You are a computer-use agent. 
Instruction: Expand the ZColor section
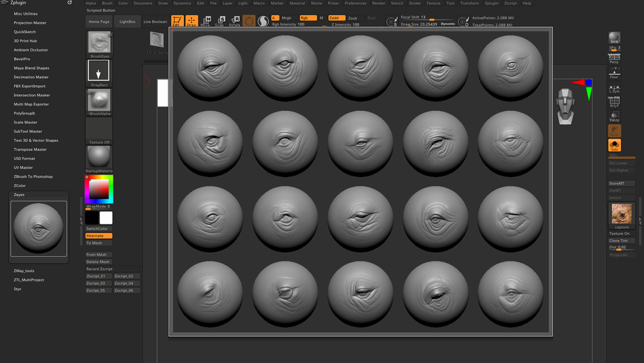coord(20,185)
